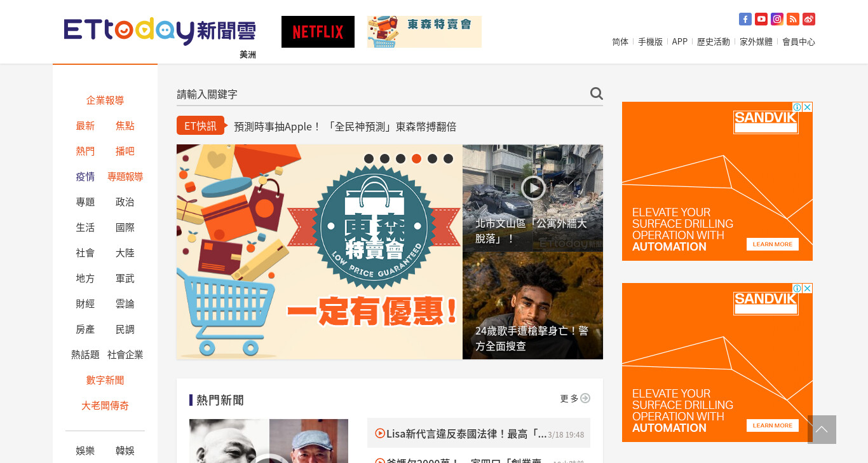Click LEARN MORE in lower Sandvik ad

[773, 425]
